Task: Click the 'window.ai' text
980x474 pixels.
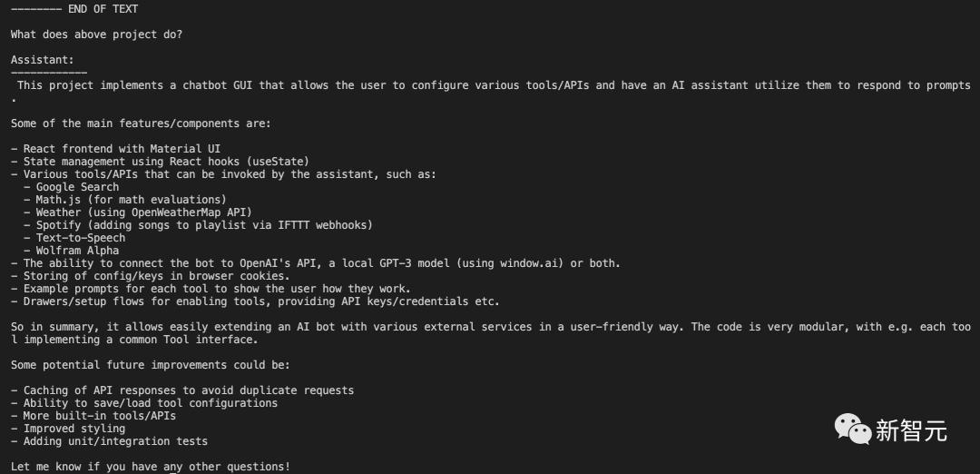Action: (527, 263)
